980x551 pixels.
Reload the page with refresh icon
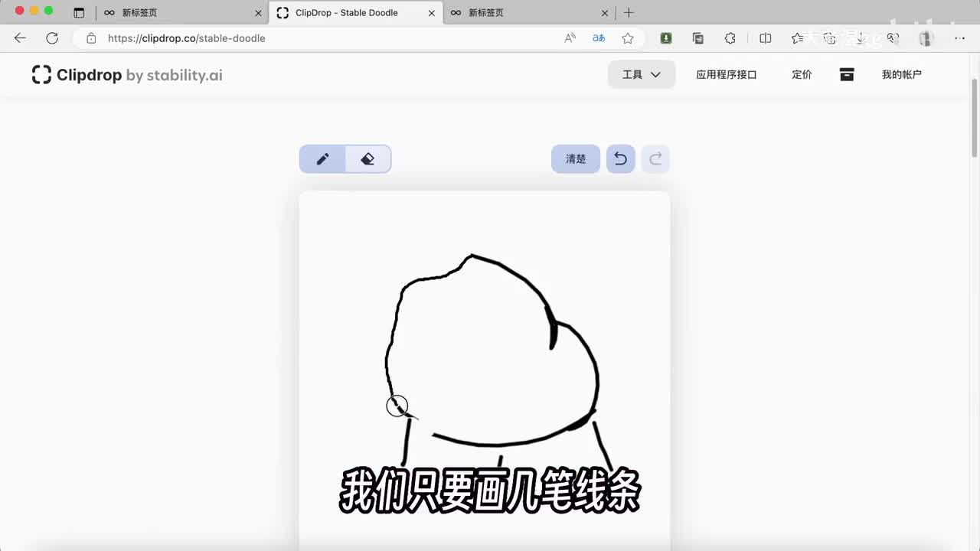point(52,38)
